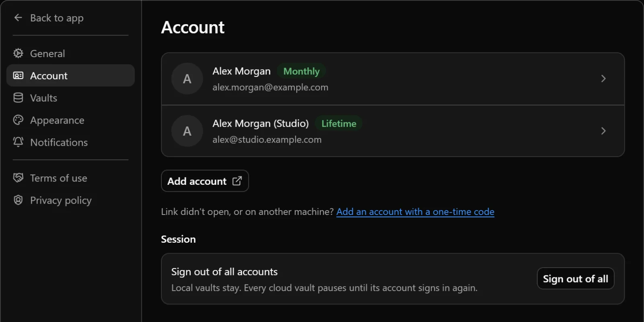Open the General settings section
The height and width of the screenshot is (322, 644).
[x=70, y=53]
